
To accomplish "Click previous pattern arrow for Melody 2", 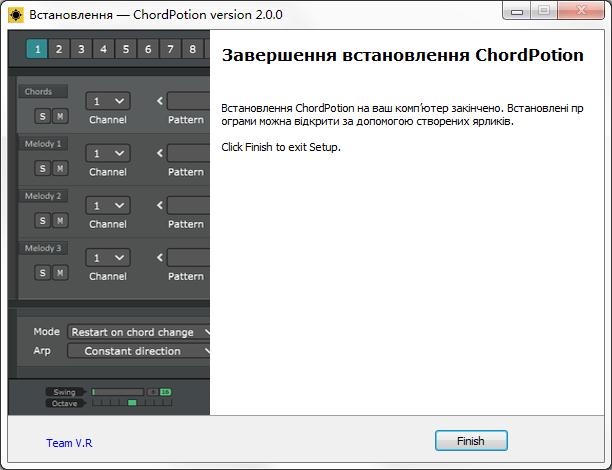I will point(159,205).
